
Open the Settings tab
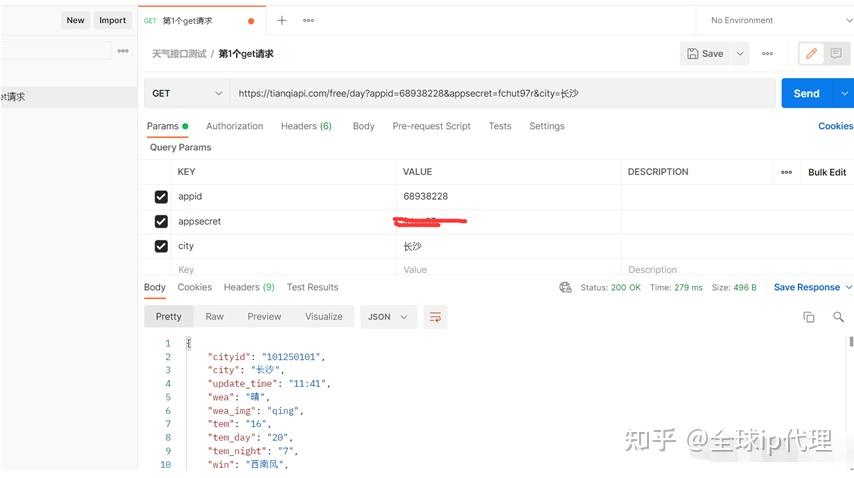pos(546,126)
